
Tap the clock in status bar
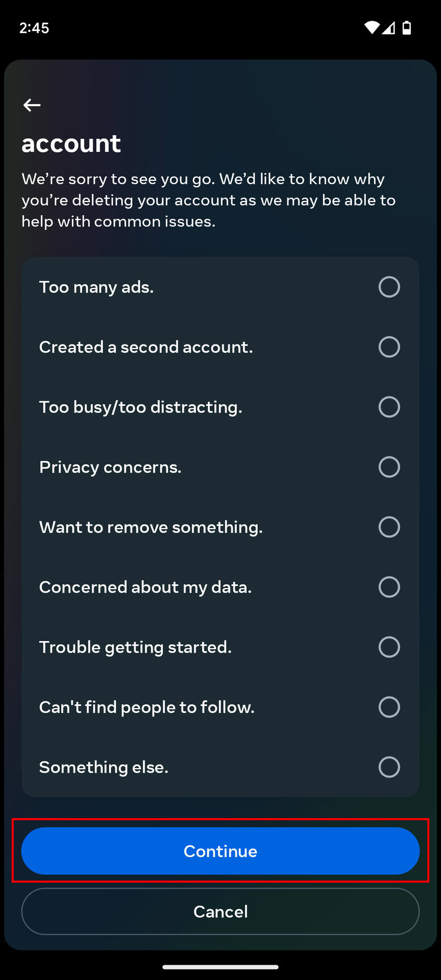click(34, 28)
